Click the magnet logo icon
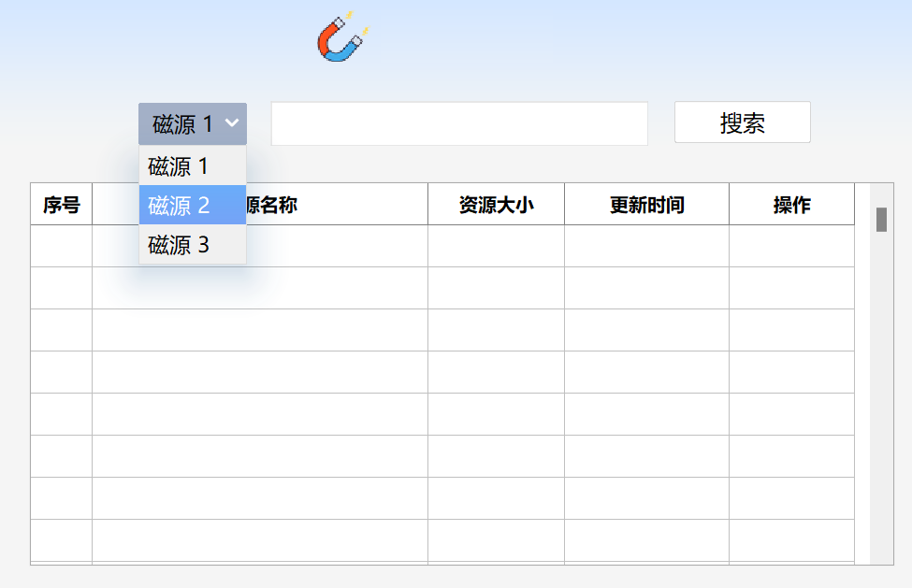Image resolution: width=912 pixels, height=588 pixels. pos(343,36)
